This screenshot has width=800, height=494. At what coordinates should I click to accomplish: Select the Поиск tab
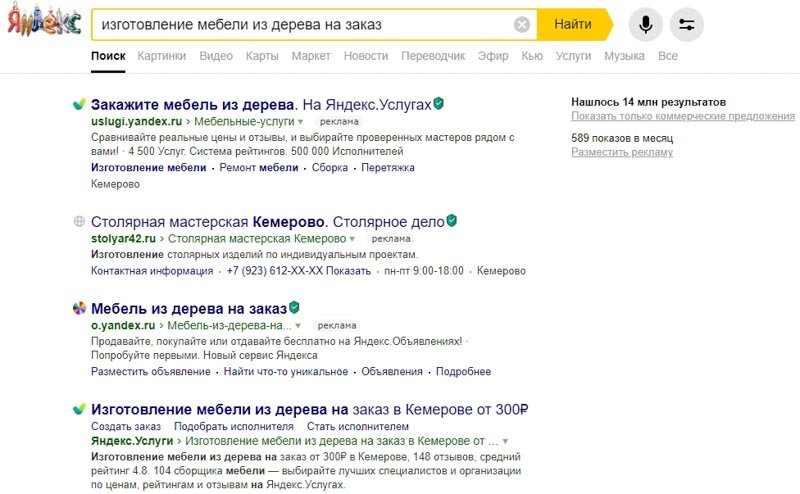tap(108, 56)
